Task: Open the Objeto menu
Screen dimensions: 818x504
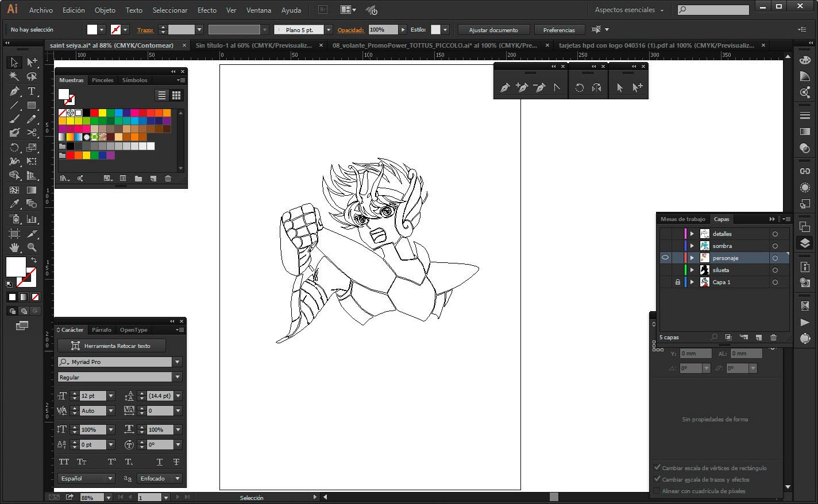Action: [105, 10]
